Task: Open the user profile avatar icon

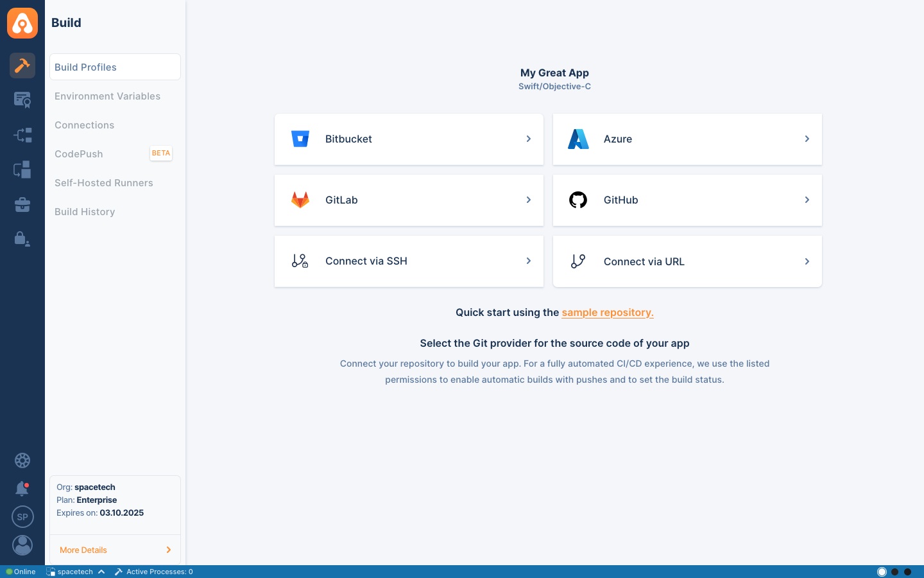Action: [x=22, y=545]
